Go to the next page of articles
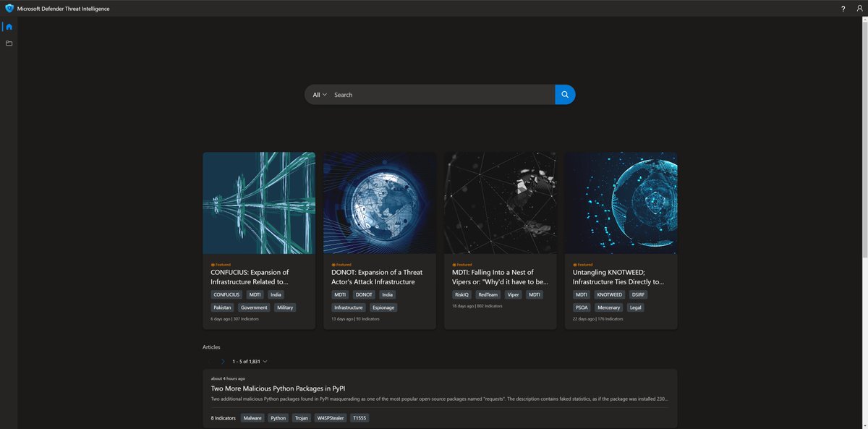Screen dimensions: 868x429 (223, 361)
